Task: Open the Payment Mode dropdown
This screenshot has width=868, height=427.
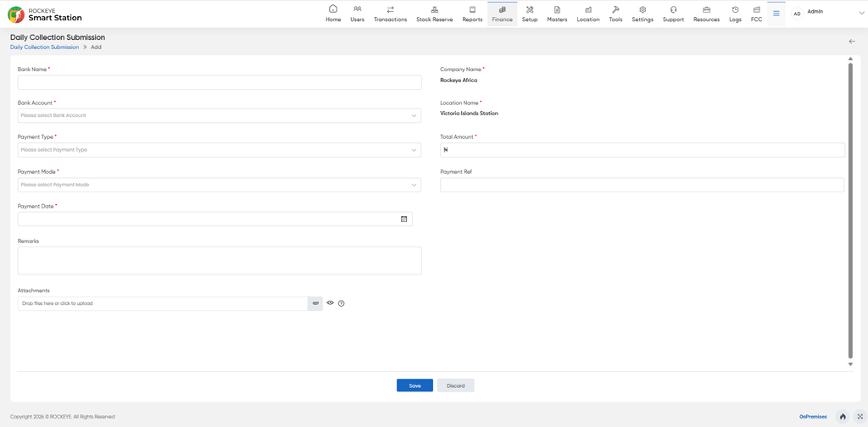Action: coord(220,185)
